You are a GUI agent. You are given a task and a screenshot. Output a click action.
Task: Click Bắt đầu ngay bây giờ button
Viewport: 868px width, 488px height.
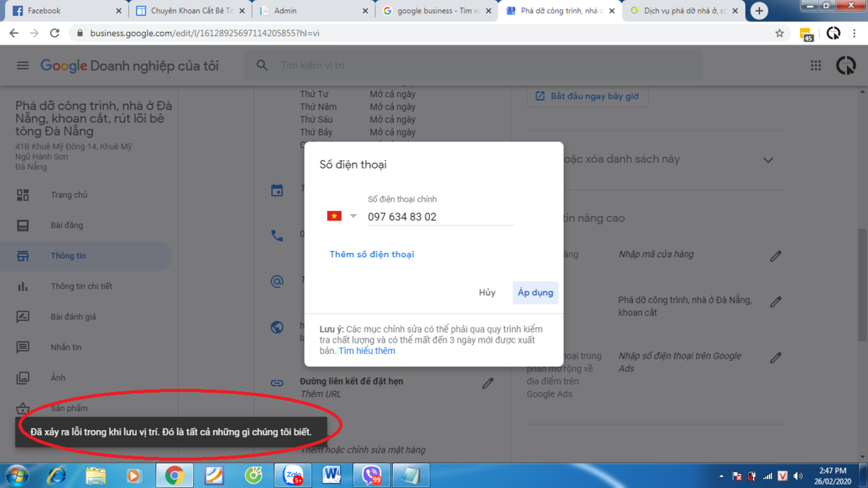pos(587,96)
